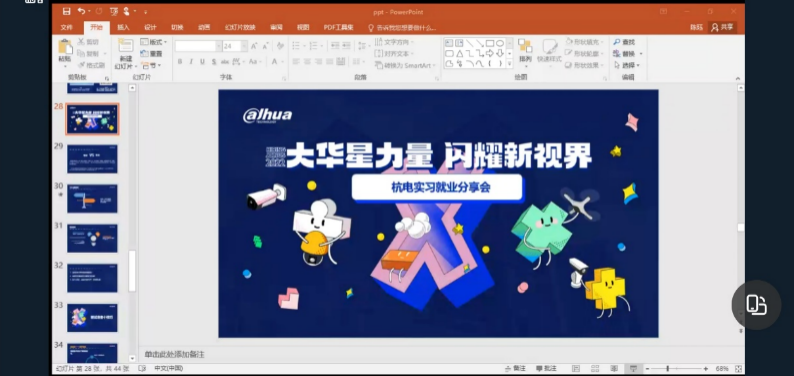Image resolution: width=794 pixels, height=376 pixels.
Task: Select the rectangle shape in gallery
Action: click(x=490, y=44)
